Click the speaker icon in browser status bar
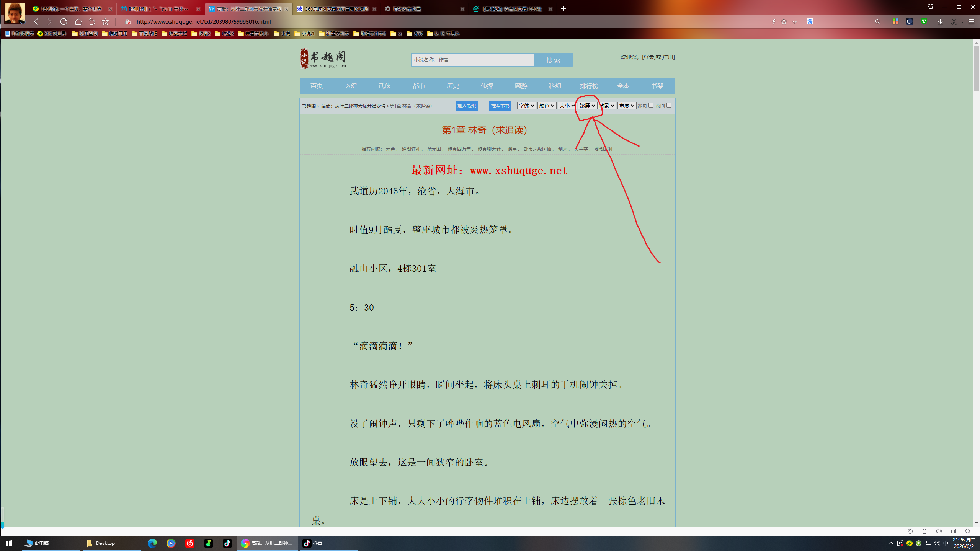980x551 pixels. pos(939,531)
